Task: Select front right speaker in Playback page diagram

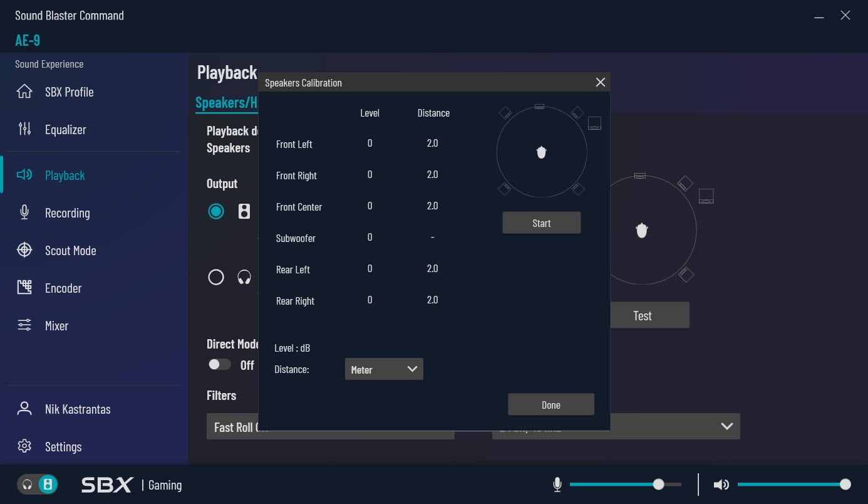Action: (x=685, y=183)
